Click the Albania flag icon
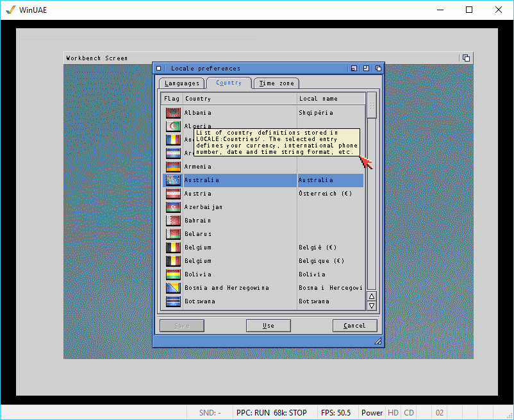 [x=173, y=113]
